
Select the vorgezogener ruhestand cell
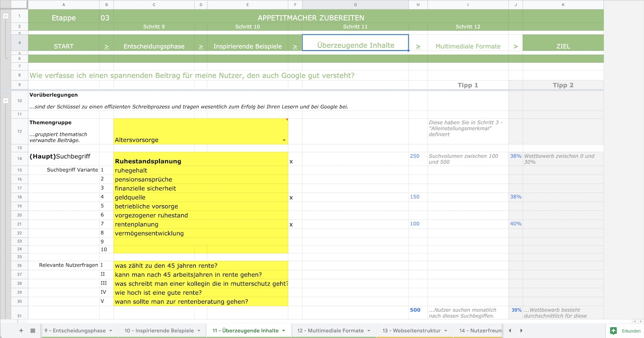click(201, 215)
